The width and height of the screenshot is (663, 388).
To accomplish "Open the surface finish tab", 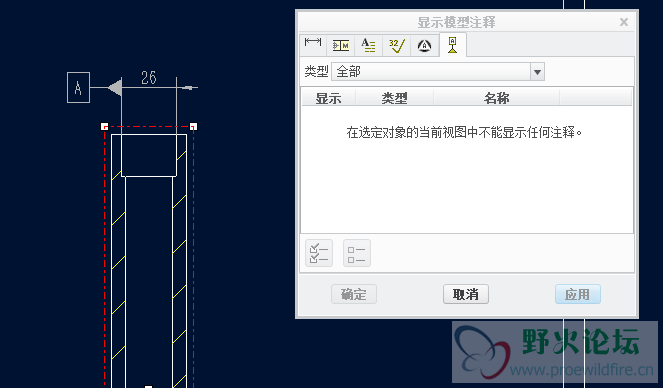I will pyautogui.click(x=396, y=45).
